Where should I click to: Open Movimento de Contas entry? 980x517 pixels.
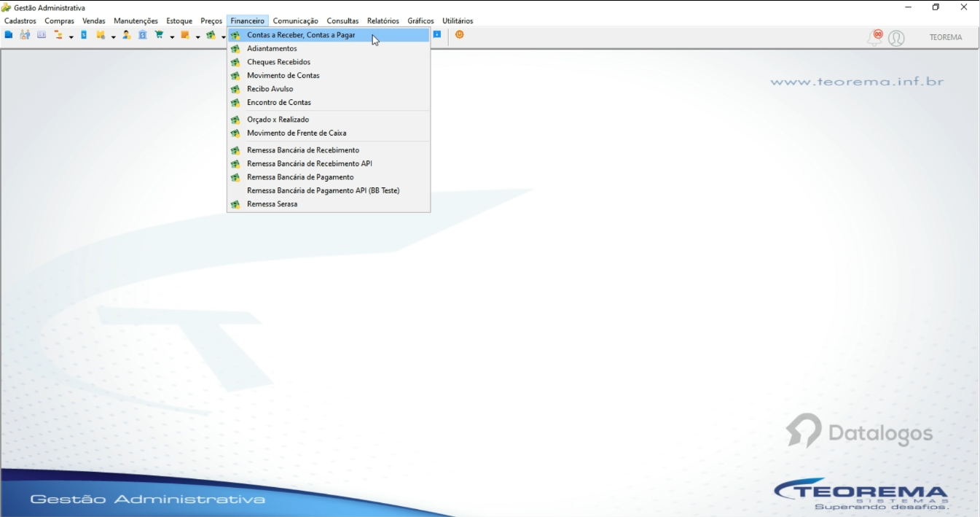(x=329, y=76)
